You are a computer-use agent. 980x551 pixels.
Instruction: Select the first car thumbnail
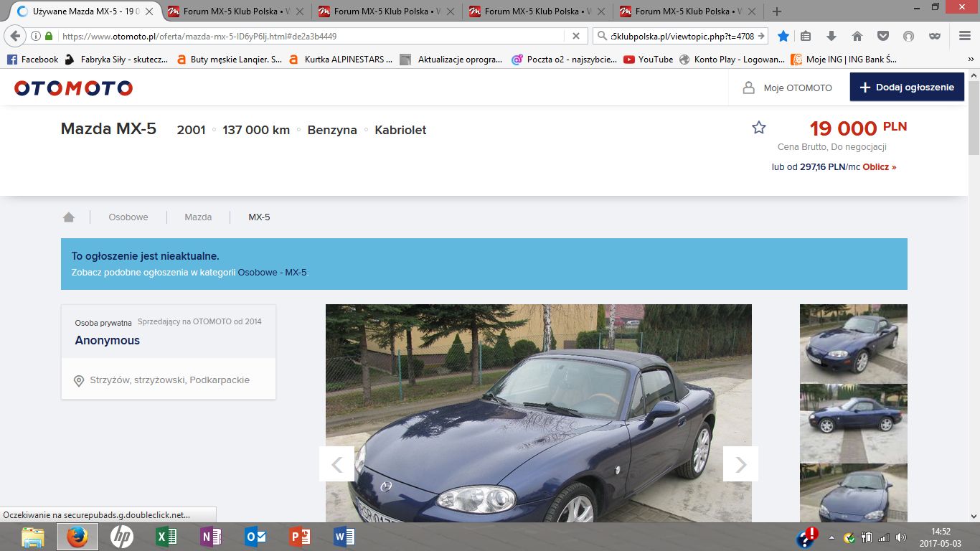click(x=854, y=343)
